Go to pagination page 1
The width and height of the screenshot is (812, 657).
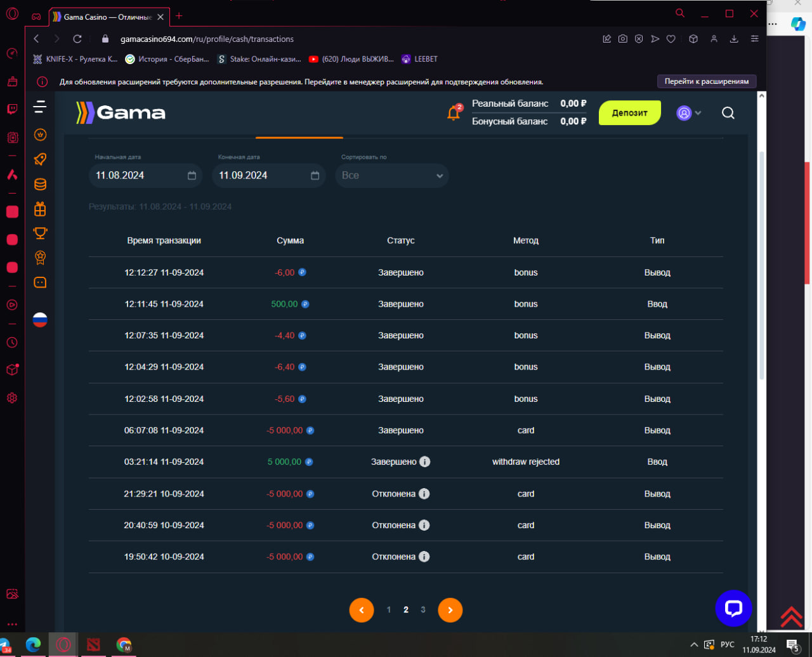[x=389, y=610]
